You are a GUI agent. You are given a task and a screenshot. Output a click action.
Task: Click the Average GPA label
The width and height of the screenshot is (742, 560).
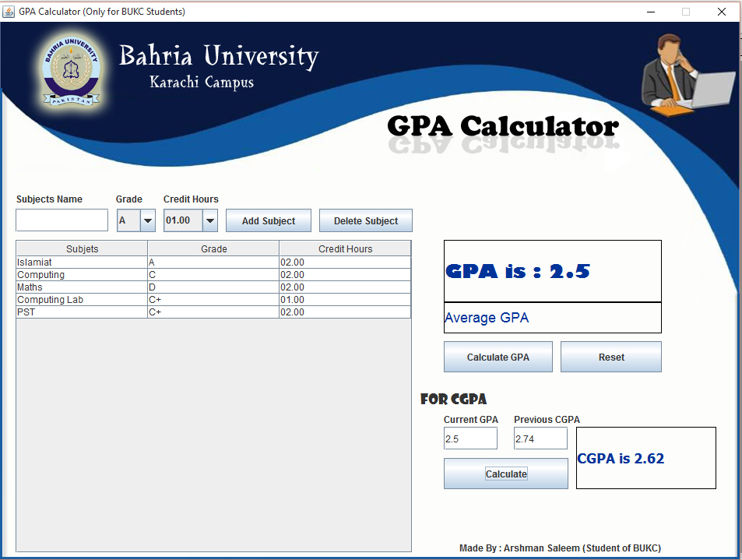(487, 318)
